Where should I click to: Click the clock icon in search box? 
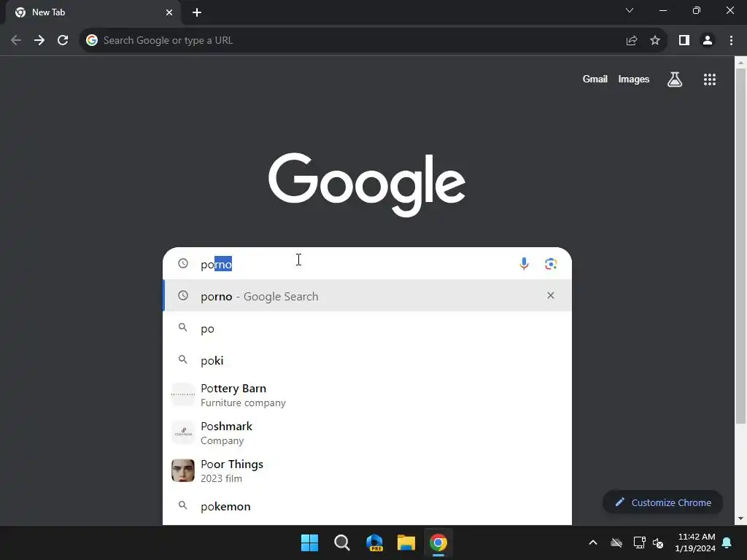[x=183, y=263]
